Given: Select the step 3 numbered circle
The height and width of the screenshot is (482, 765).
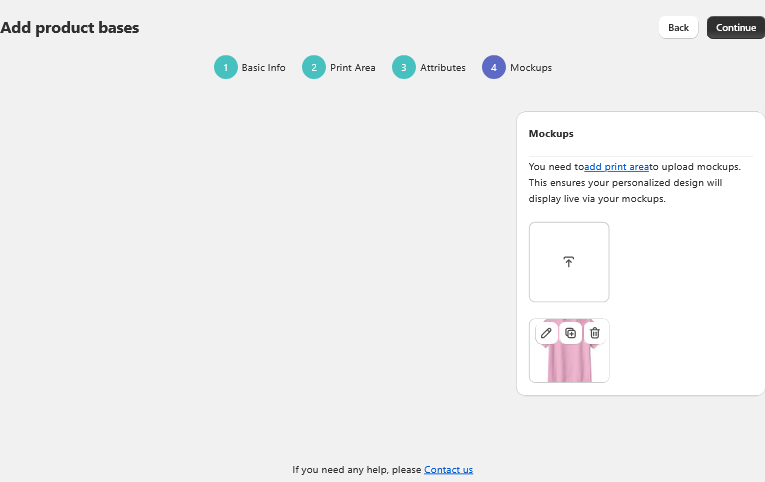Looking at the screenshot, I should coord(404,67).
